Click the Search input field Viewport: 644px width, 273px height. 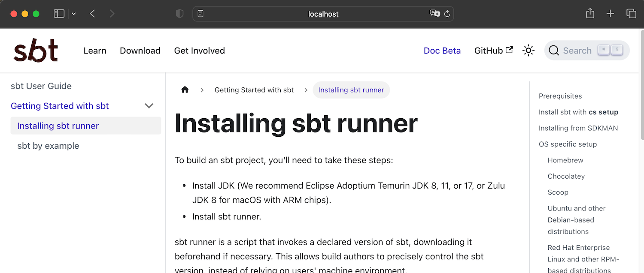(x=577, y=50)
